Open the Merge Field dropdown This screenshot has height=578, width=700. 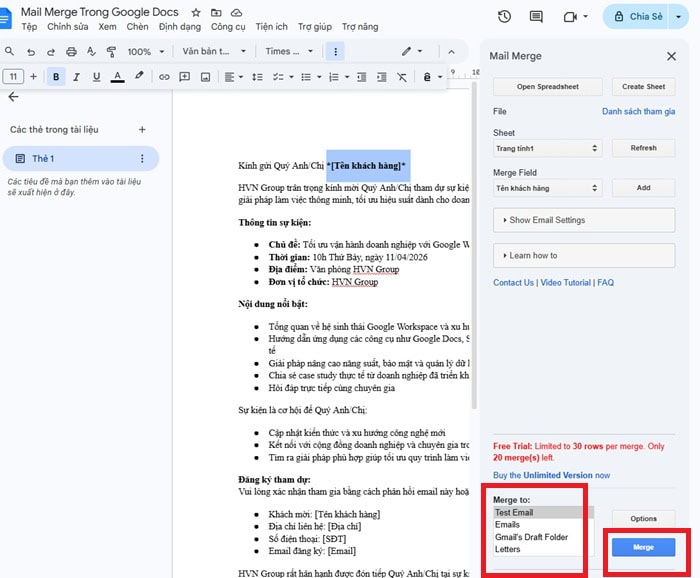point(547,188)
